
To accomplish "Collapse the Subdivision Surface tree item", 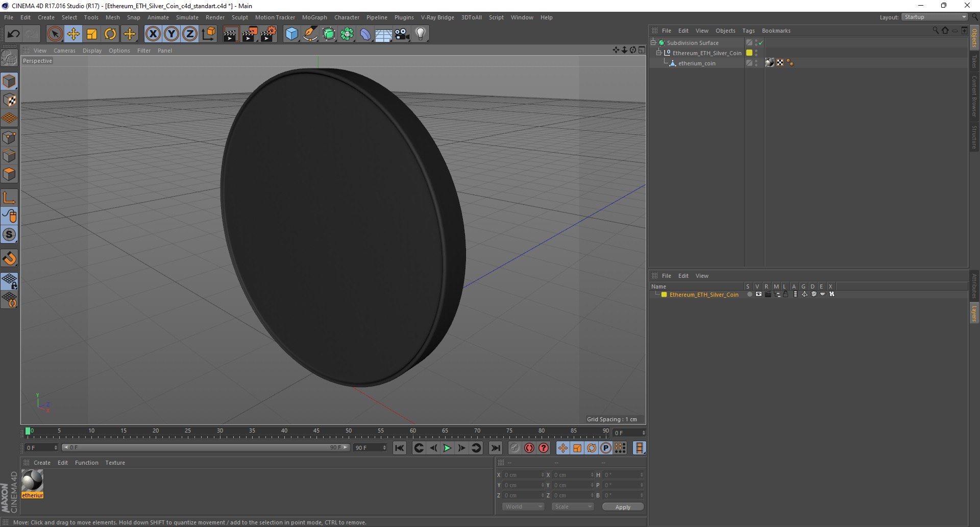I will (x=653, y=43).
